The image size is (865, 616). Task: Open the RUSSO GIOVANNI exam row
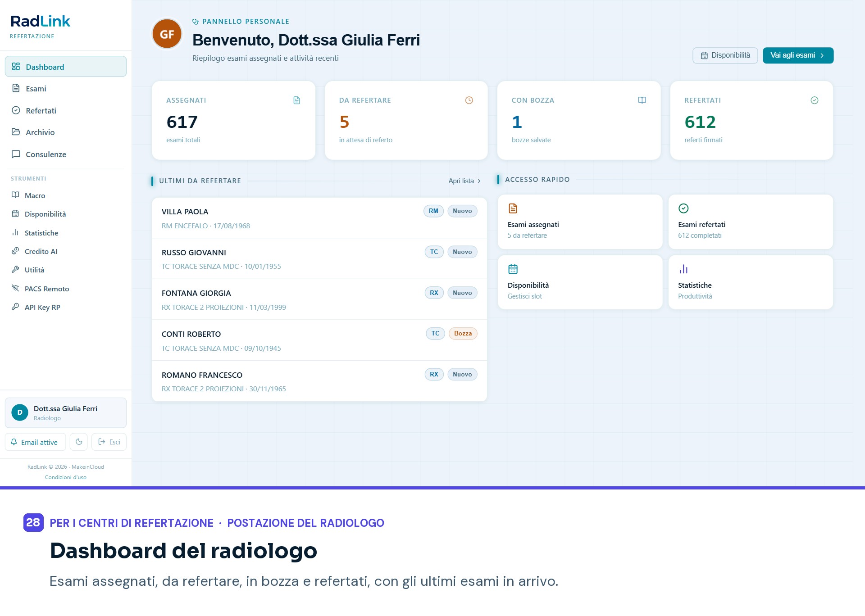coord(319,259)
